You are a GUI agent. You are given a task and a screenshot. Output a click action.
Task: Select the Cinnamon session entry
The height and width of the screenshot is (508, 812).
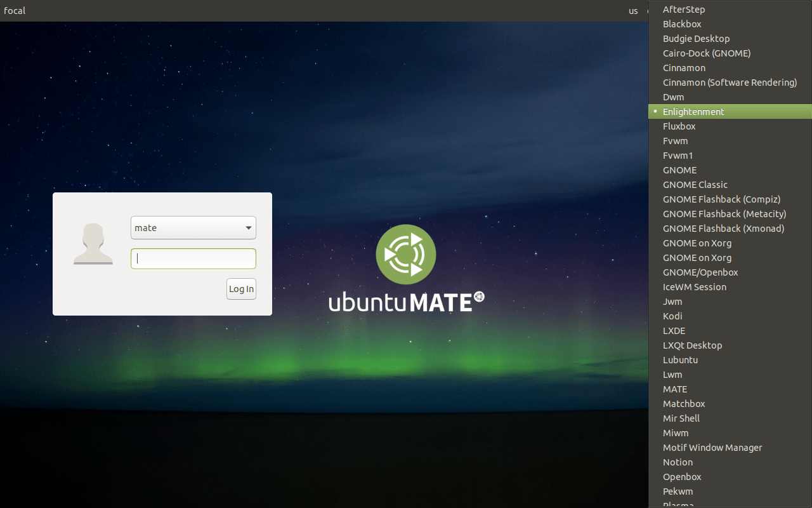pyautogui.click(x=684, y=67)
